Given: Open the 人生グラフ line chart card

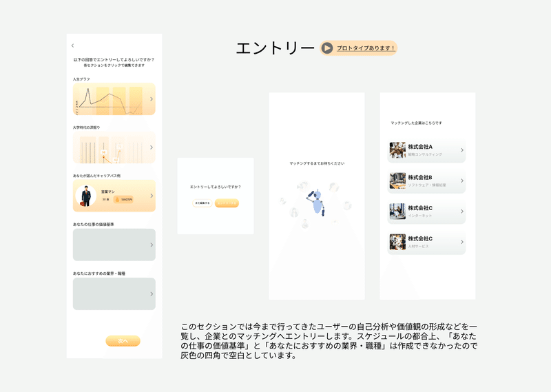Looking at the screenshot, I should click(x=114, y=99).
